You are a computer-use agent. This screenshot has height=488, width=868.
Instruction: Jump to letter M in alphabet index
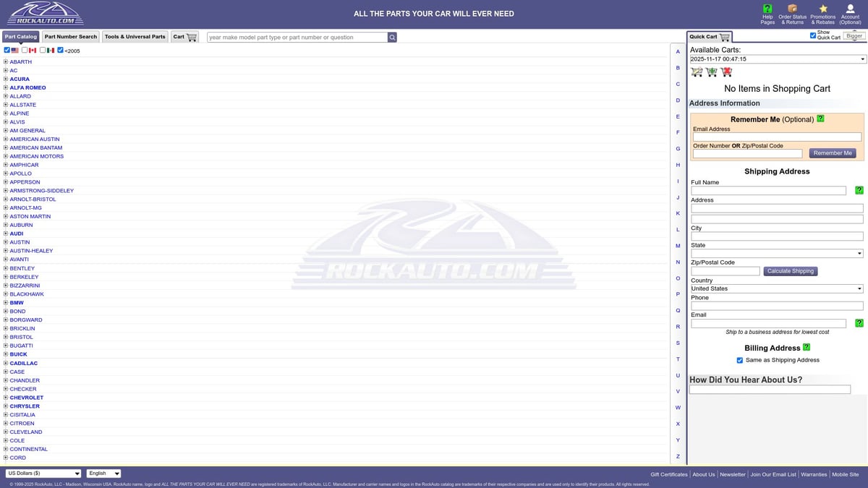(x=678, y=246)
